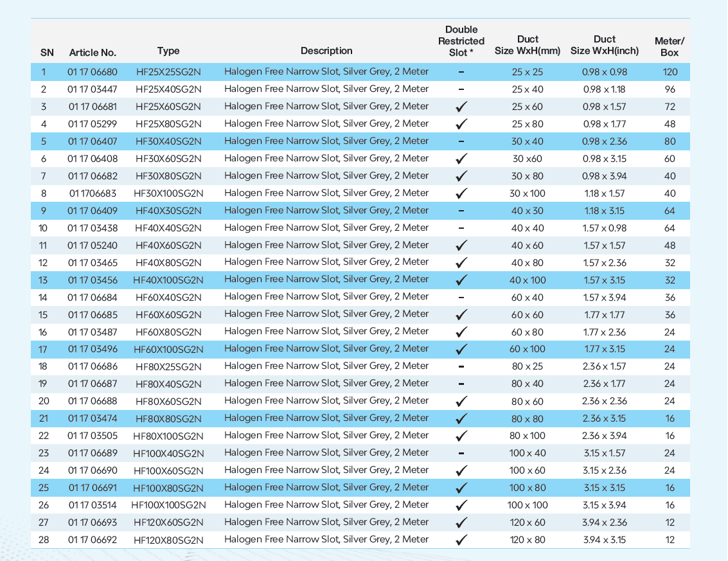Select article number 01 17 06692
728x561 pixels.
[x=93, y=540]
